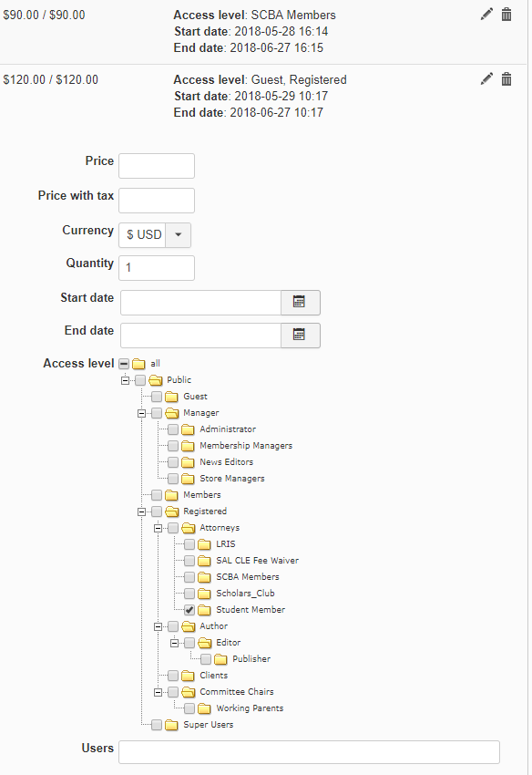Check the Guest access level checkbox

click(157, 397)
